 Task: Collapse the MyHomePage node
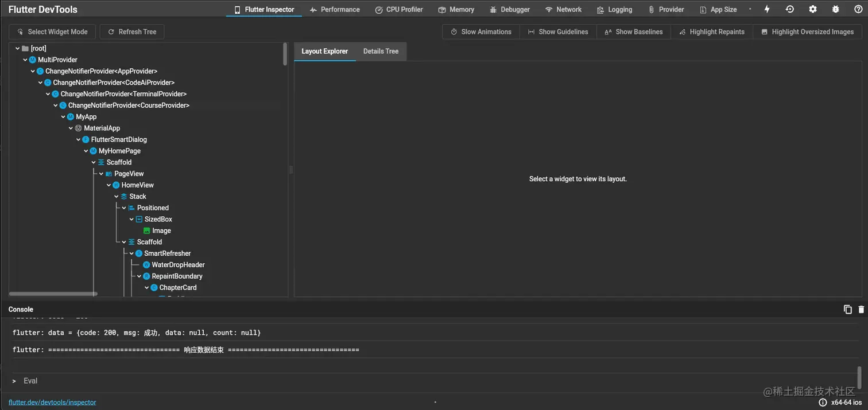click(x=86, y=151)
